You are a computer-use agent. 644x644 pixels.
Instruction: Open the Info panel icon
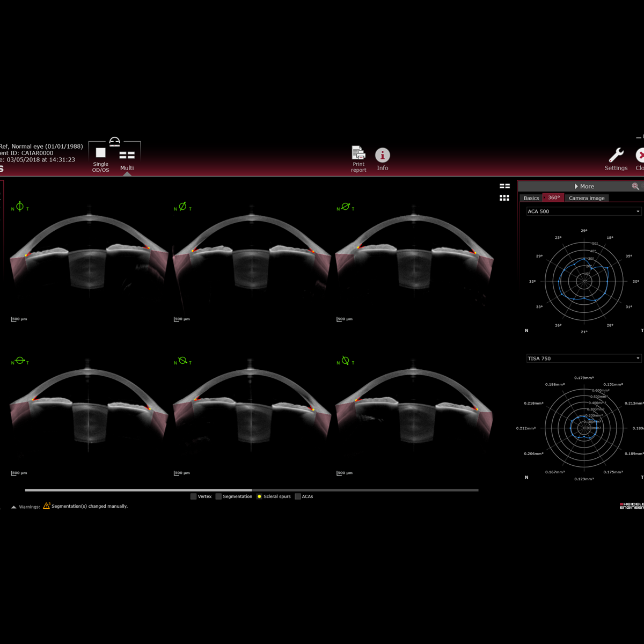(382, 155)
